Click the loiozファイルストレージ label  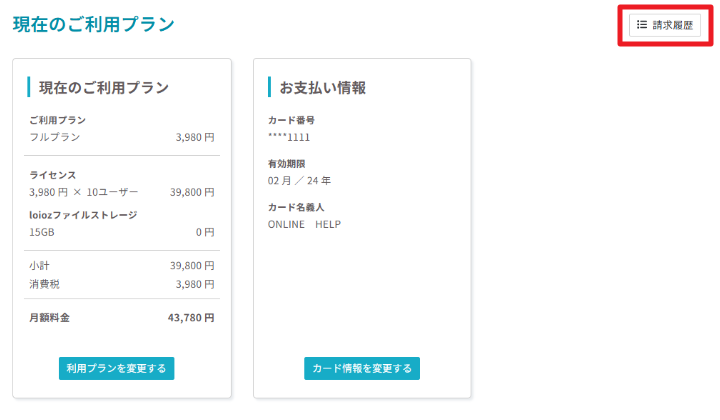[83, 214]
